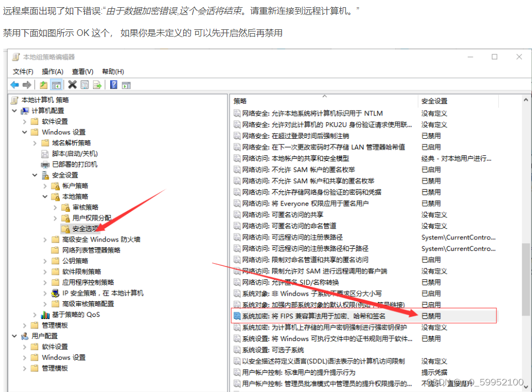Select the 软件限制策略 tree item
532x392 pixels.
81,271
